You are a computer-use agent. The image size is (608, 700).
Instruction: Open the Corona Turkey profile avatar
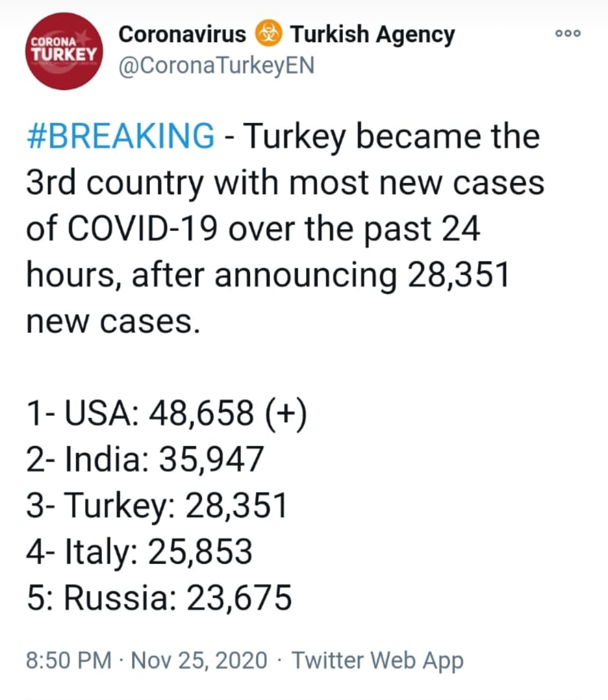point(64,51)
